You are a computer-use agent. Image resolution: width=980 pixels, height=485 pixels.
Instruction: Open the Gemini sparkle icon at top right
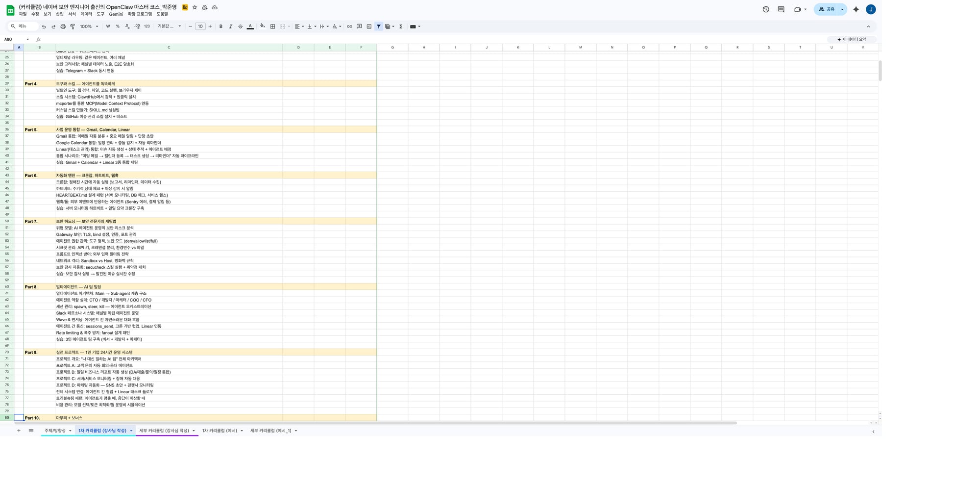tap(856, 9)
